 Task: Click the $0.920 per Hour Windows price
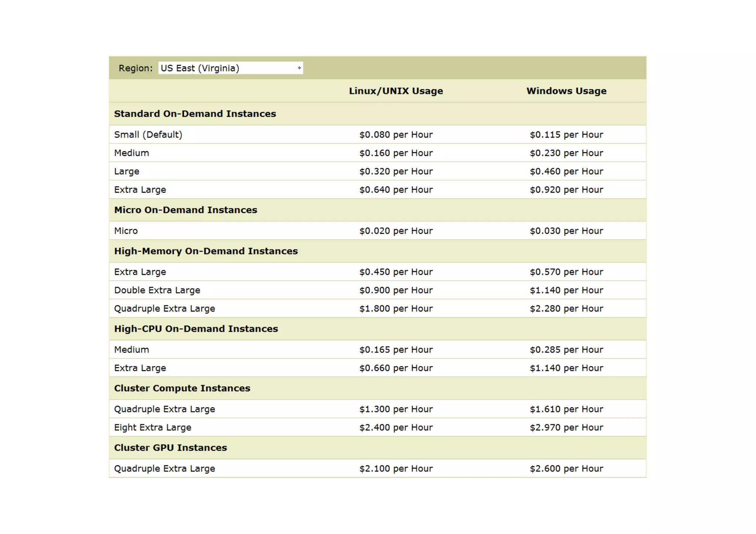[566, 190]
